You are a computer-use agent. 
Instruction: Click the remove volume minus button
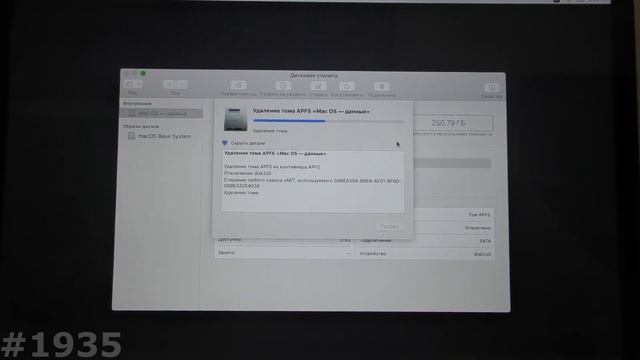[x=182, y=84]
